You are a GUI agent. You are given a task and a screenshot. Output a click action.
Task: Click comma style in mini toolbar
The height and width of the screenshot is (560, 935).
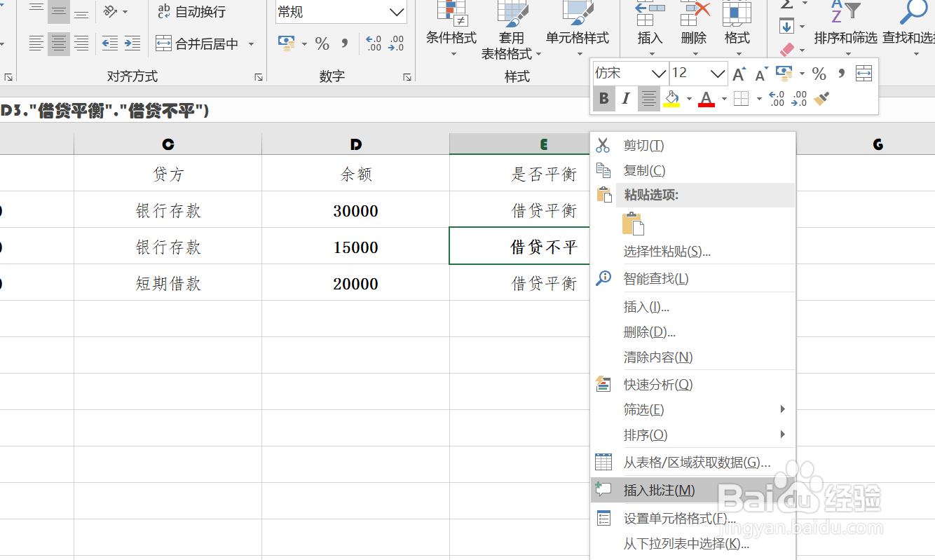click(841, 73)
